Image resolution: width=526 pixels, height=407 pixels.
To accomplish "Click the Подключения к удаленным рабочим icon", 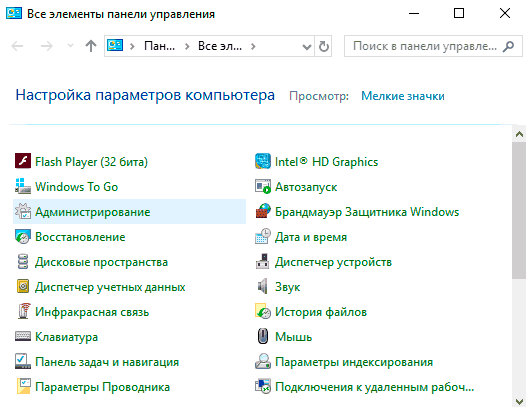I will coord(263,387).
